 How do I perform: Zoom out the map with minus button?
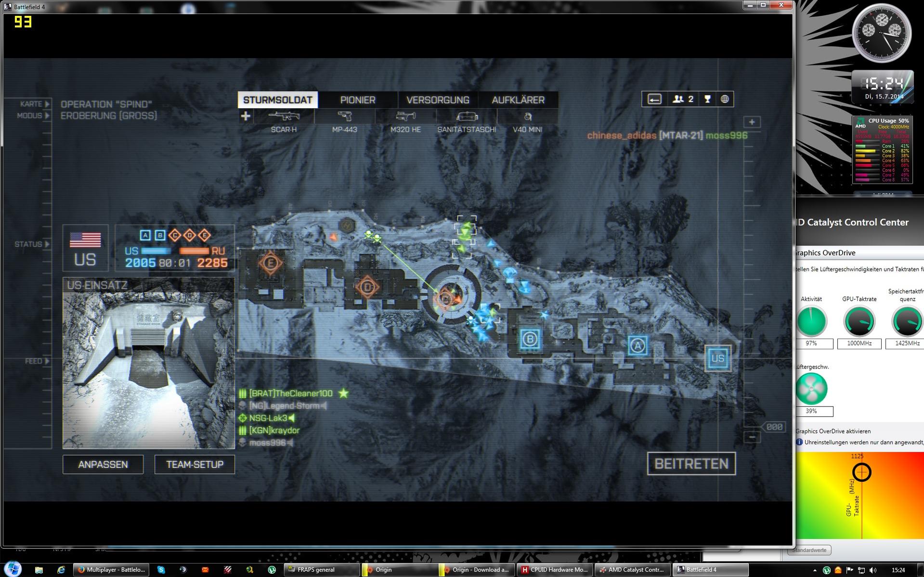pos(752,437)
